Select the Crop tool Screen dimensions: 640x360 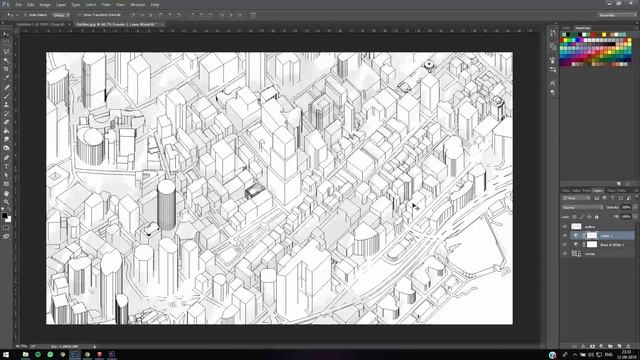6,69
